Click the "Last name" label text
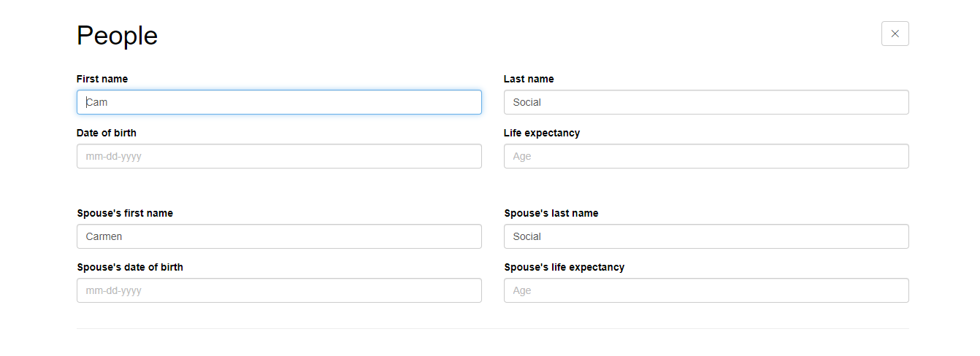This screenshot has width=980, height=356. [x=529, y=79]
